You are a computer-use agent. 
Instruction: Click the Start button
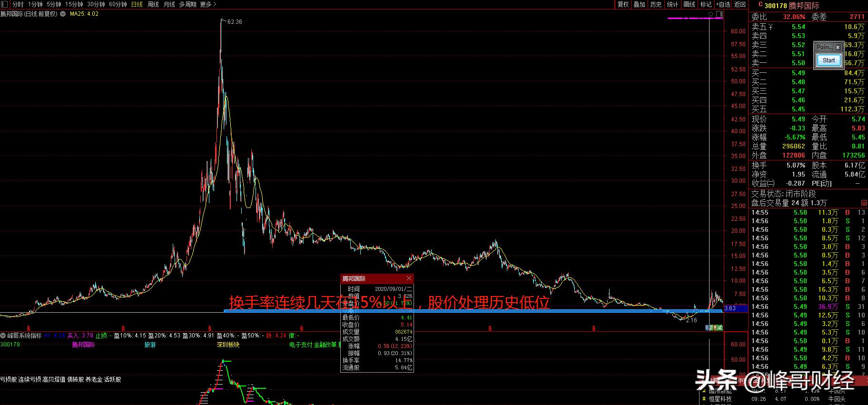829,60
